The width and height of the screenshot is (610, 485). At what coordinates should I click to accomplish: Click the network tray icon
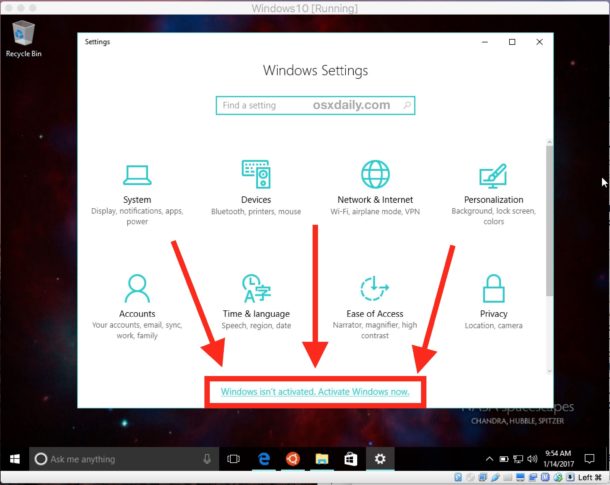point(518,459)
